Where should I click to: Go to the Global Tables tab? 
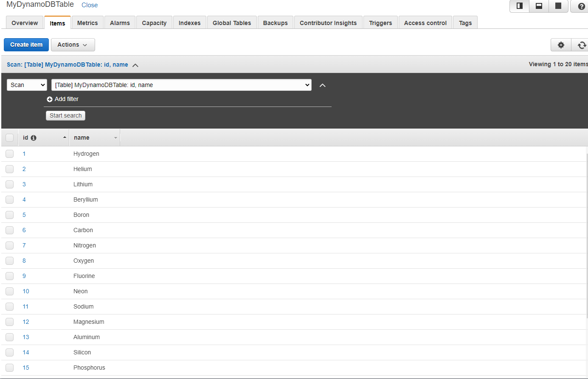pos(232,23)
